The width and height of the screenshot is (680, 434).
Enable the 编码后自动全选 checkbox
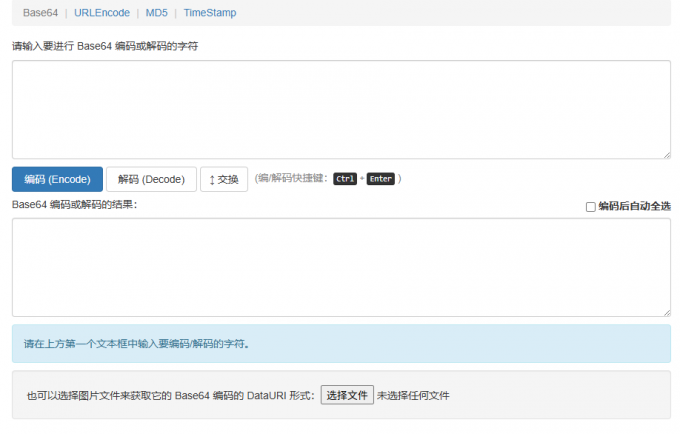coord(590,206)
